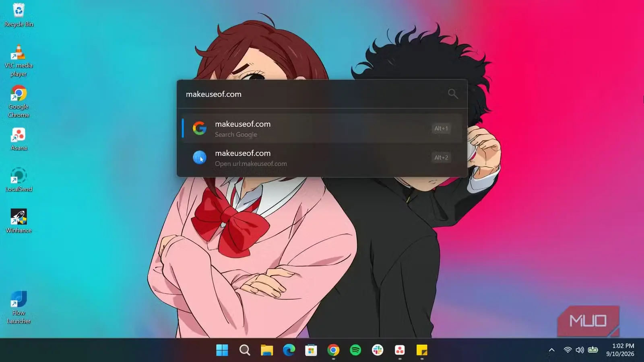Viewport: 644px width, 362px height.
Task: Choose the Open url:makeuseof.com result
Action: tap(322, 158)
